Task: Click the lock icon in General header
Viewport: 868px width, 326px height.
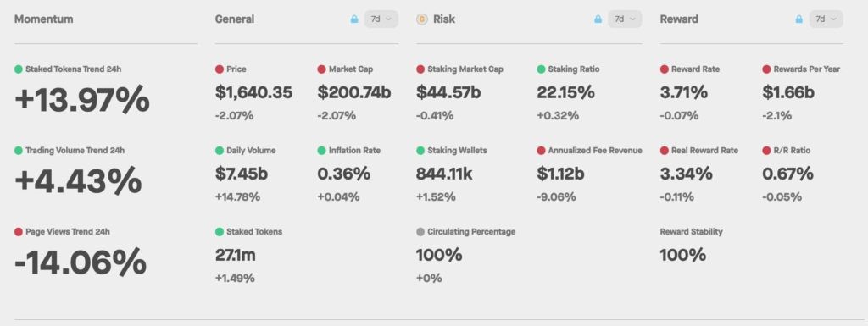Action: coord(354,19)
